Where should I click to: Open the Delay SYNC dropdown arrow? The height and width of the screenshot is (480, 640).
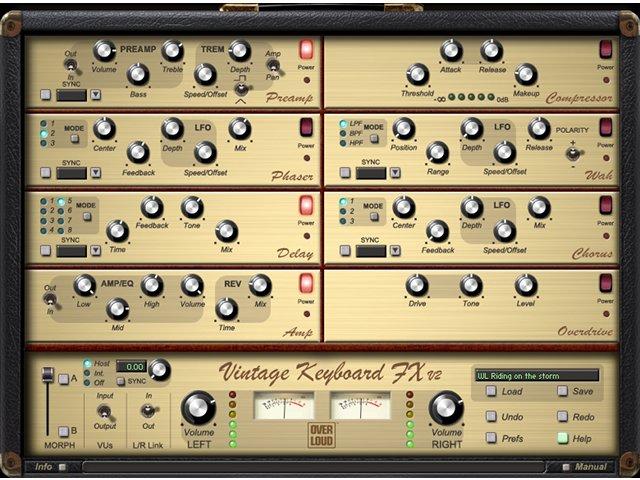[x=96, y=250]
